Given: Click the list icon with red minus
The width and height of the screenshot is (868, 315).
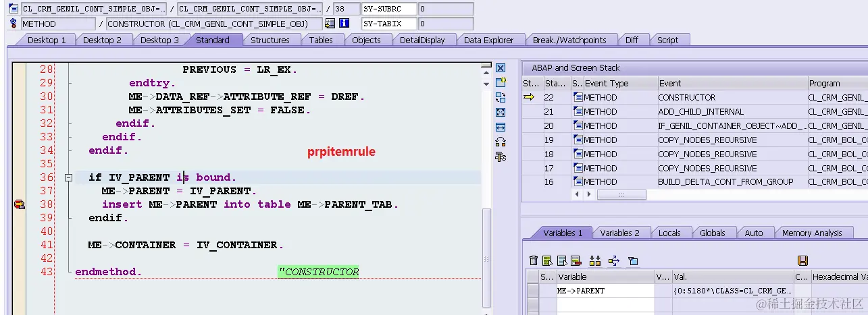Looking at the screenshot, I should [576, 260].
